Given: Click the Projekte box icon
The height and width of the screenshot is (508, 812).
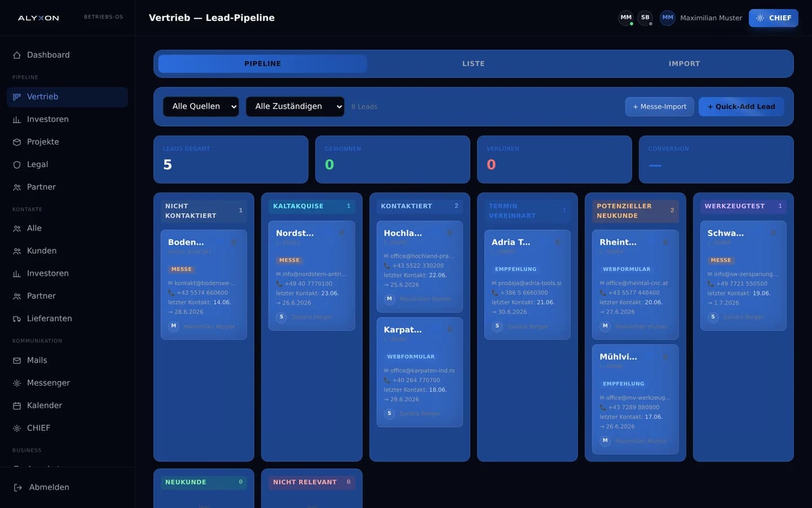Looking at the screenshot, I should point(17,142).
